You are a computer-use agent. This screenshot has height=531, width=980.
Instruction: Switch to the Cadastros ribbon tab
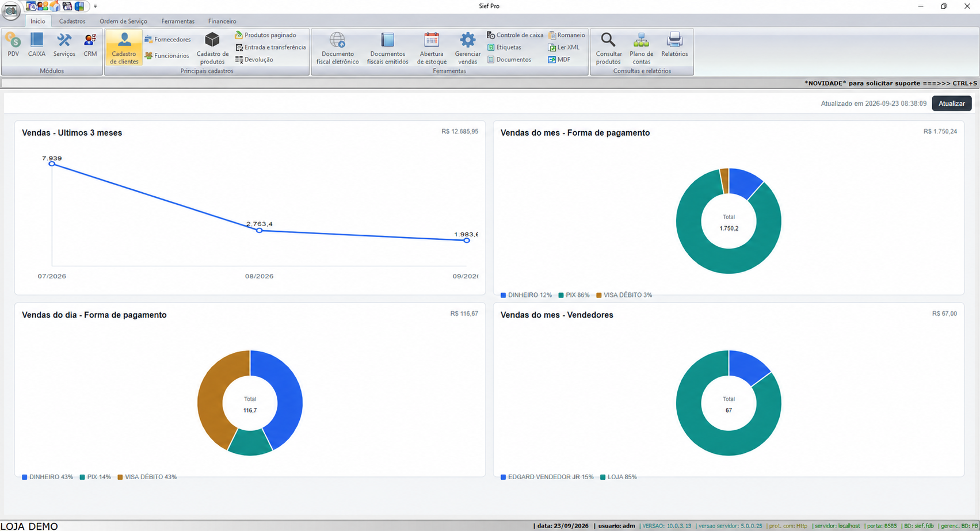72,21
